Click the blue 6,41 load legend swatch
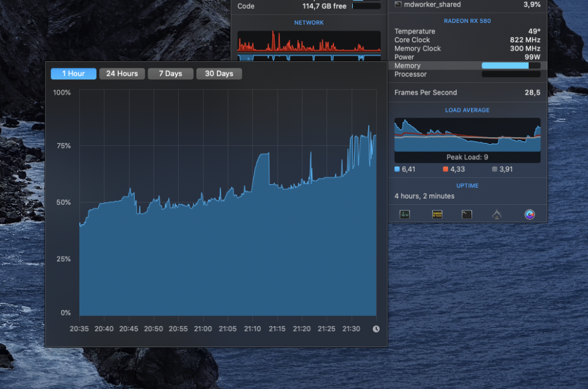The width and height of the screenshot is (588, 389). (x=397, y=169)
